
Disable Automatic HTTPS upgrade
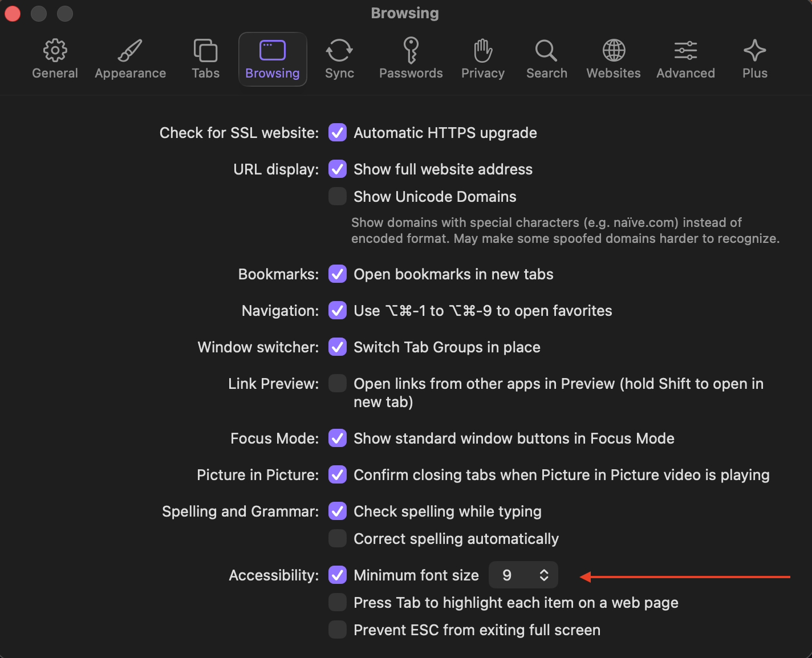(x=337, y=132)
